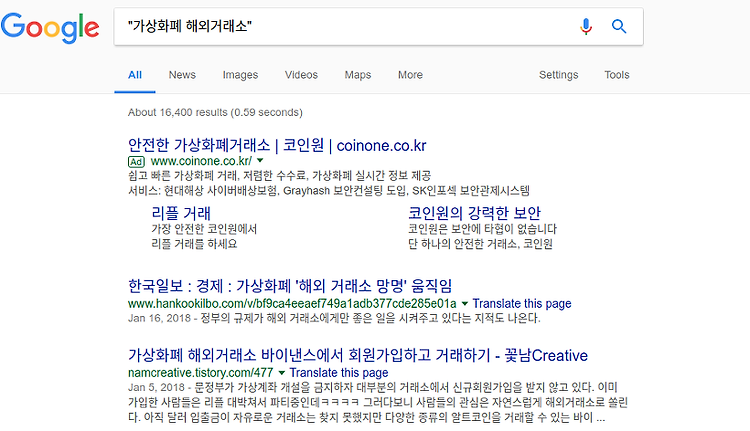Click Translate this page for hankookilbo result
750x431 pixels.
(522, 304)
